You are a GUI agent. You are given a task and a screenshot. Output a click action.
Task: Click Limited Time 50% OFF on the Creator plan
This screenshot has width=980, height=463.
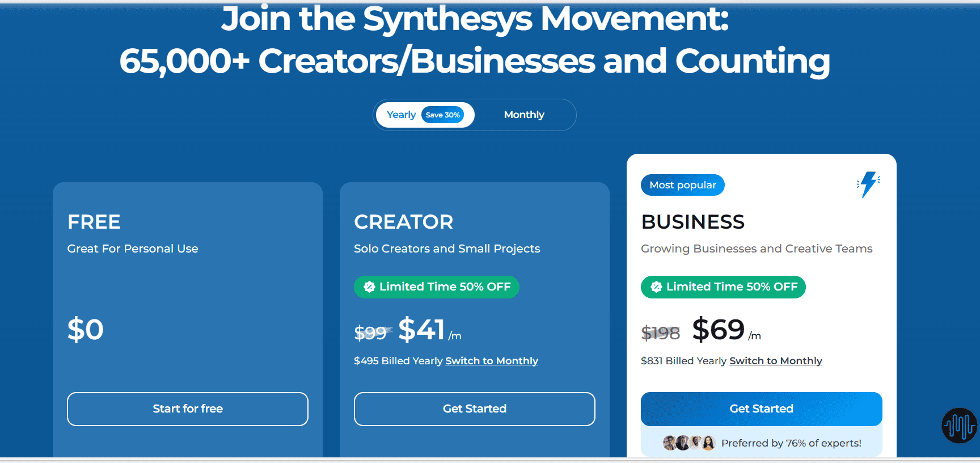pyautogui.click(x=437, y=287)
